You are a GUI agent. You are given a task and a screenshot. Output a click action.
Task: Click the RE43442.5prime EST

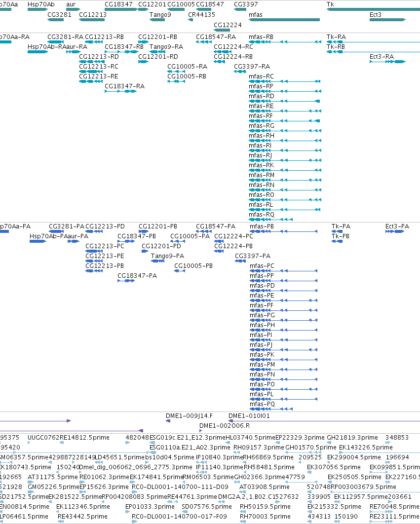[x=61, y=522]
